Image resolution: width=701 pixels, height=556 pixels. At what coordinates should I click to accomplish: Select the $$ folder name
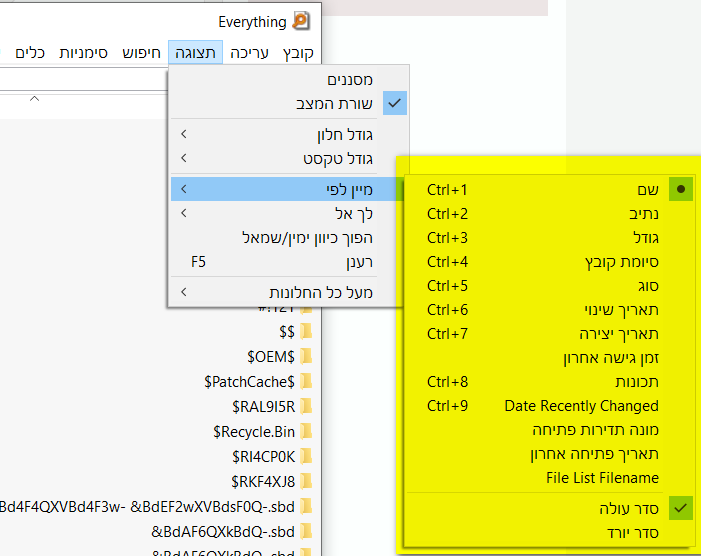tap(287, 332)
